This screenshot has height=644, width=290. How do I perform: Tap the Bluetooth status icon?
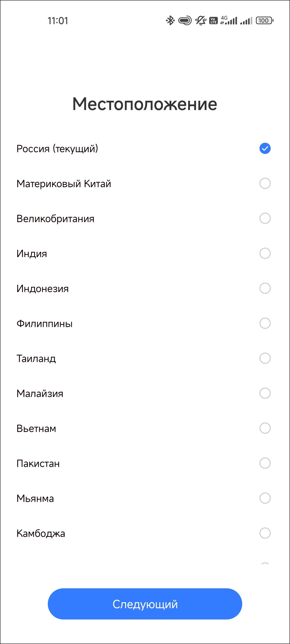point(170,21)
